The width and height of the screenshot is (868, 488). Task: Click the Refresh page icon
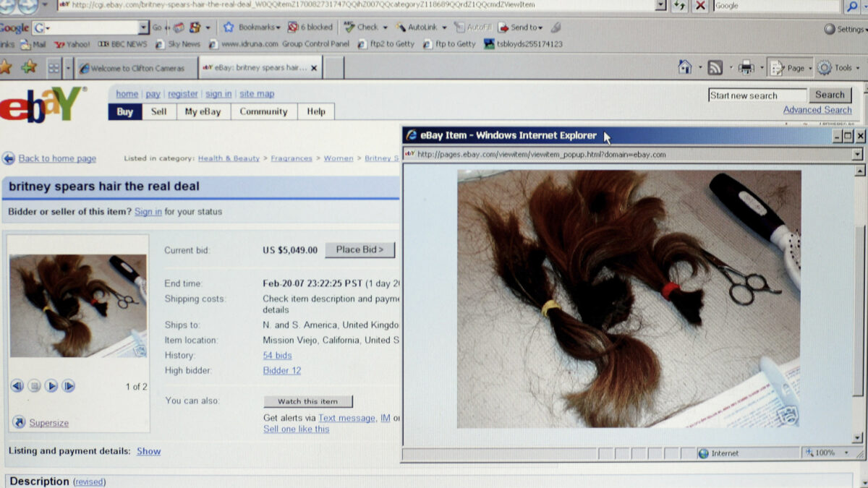click(x=679, y=6)
